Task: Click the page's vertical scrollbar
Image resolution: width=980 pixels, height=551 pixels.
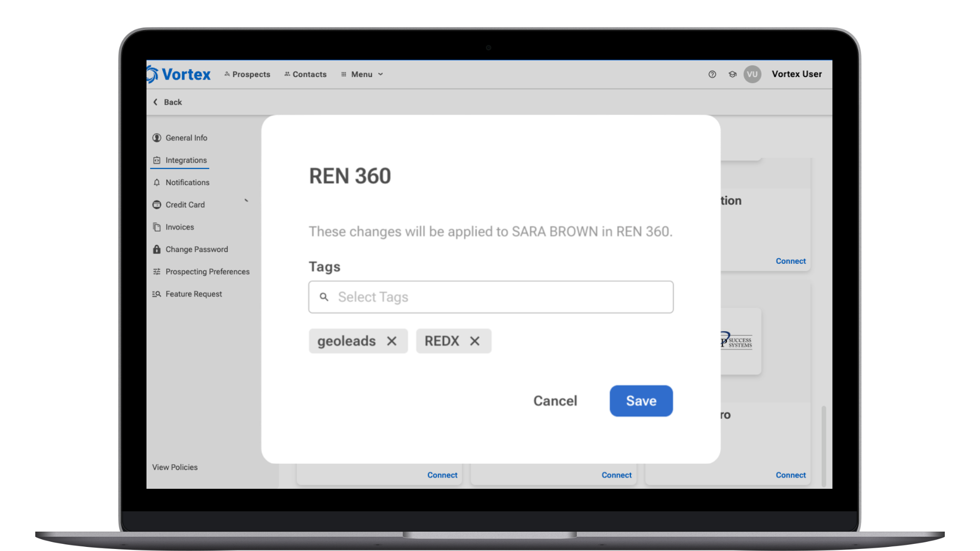Action: [x=823, y=445]
